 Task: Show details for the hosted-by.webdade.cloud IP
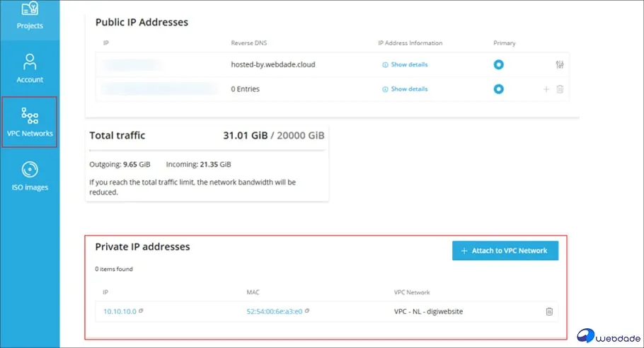click(405, 65)
